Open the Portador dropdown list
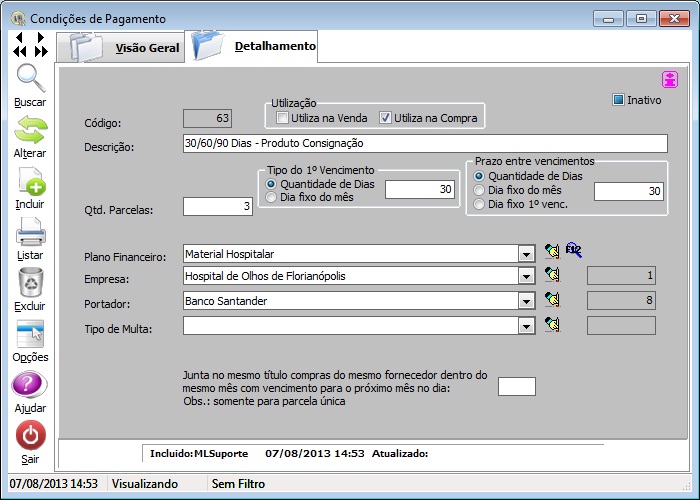700x500 pixels. pyautogui.click(x=526, y=300)
